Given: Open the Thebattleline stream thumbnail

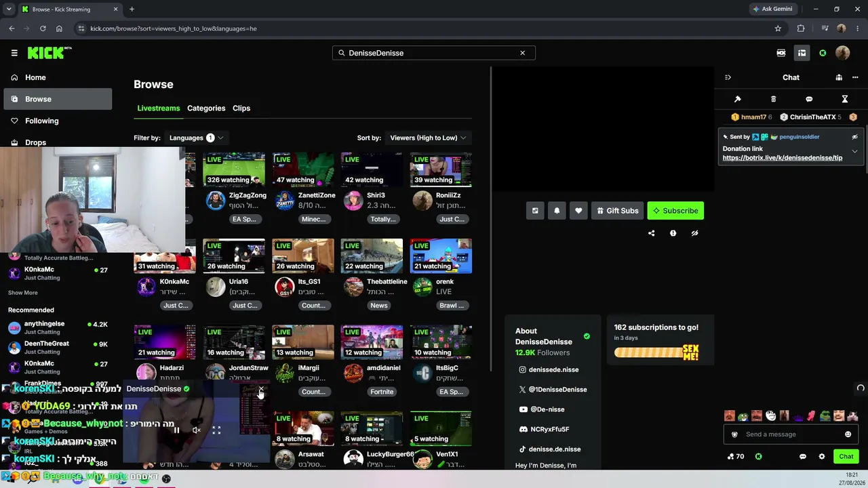Looking at the screenshot, I should (372, 256).
